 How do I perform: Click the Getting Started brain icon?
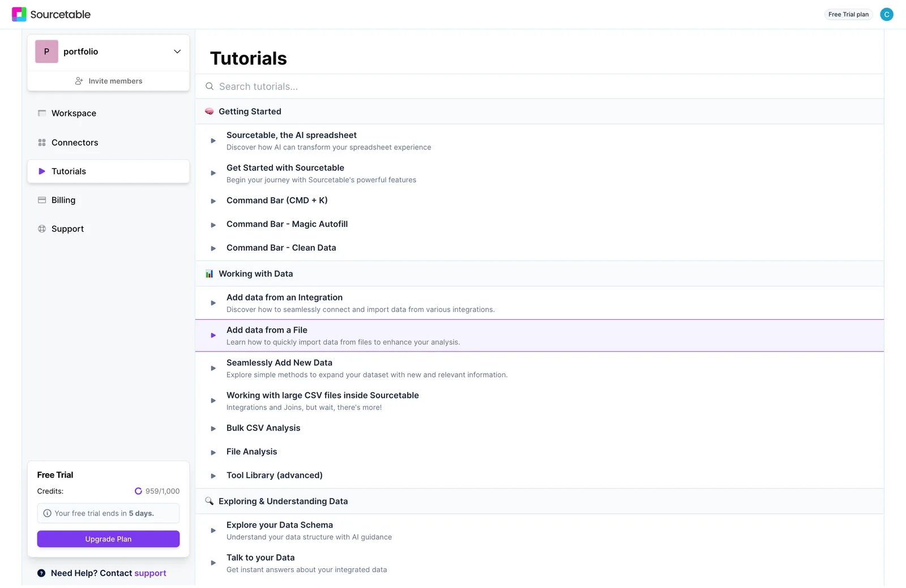(210, 111)
